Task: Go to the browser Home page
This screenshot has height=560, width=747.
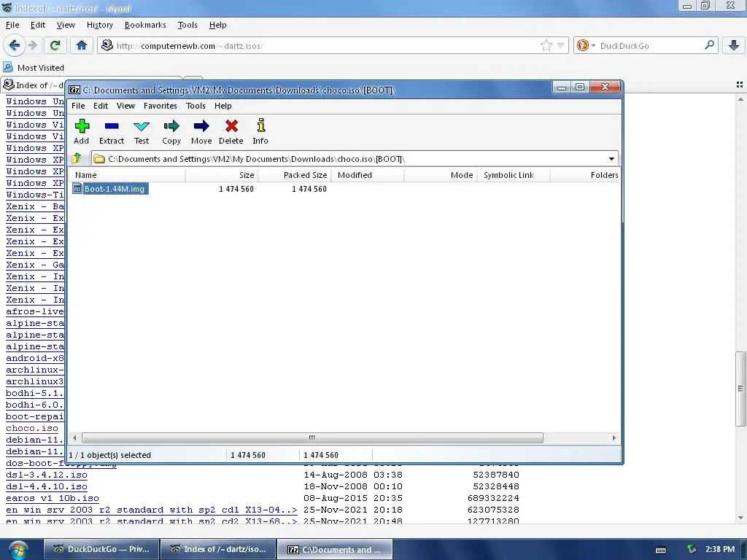Action: 82,45
